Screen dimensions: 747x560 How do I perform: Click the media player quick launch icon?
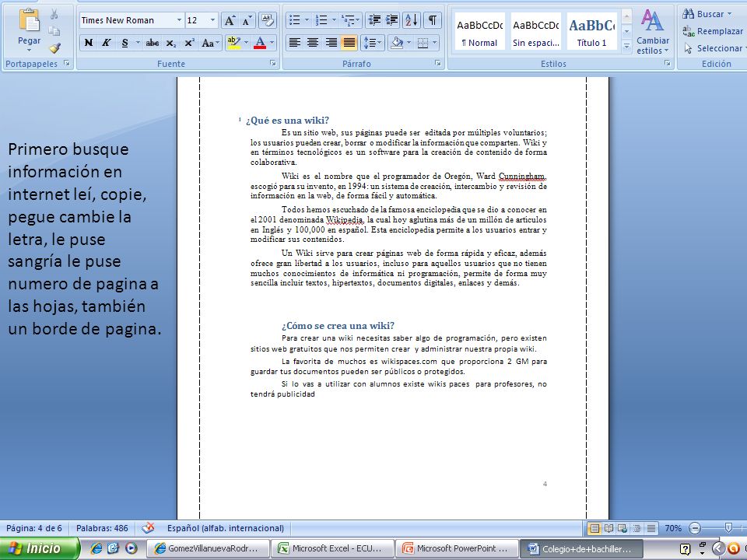coord(131,548)
